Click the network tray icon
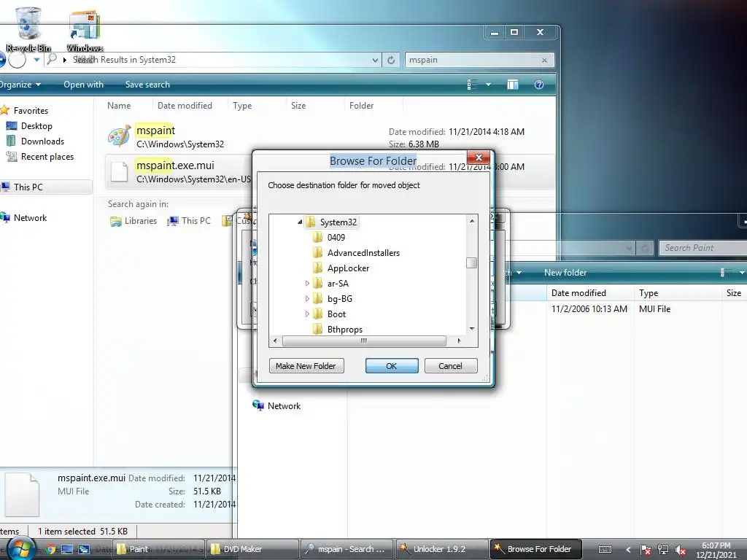The width and height of the screenshot is (747, 560). pos(662,550)
